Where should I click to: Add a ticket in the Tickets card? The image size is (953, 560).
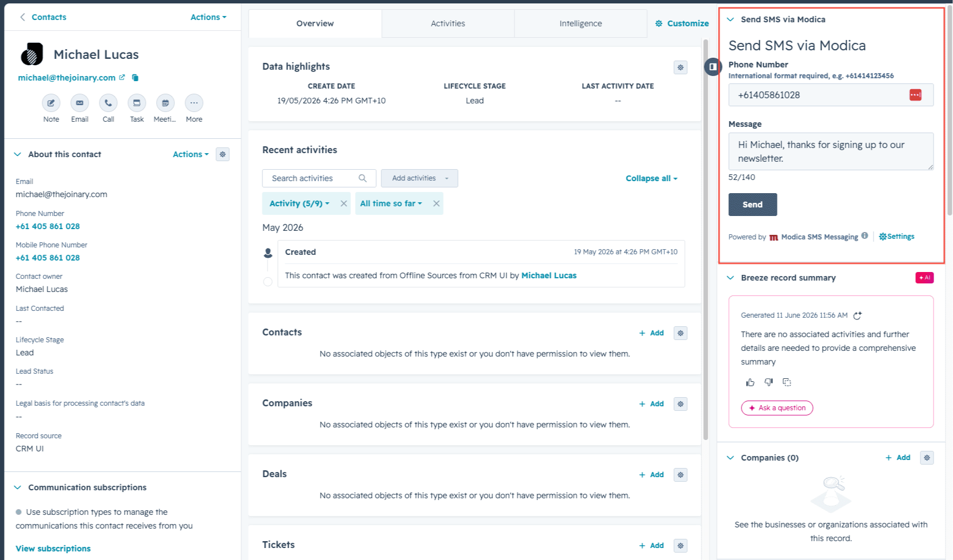click(x=651, y=546)
